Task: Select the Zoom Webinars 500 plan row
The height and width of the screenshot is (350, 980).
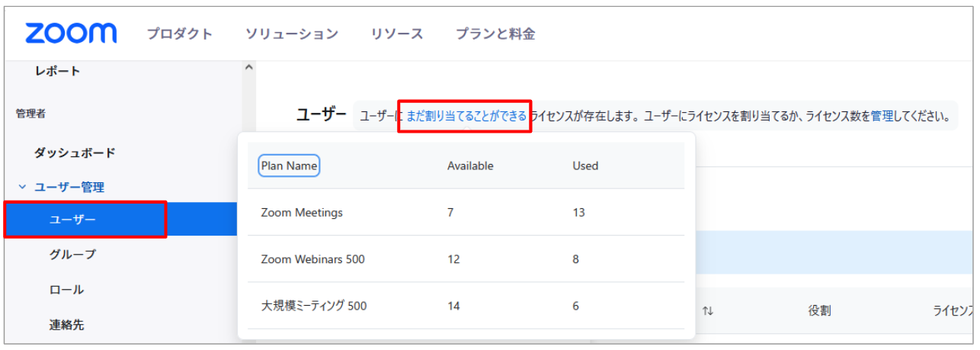Action: [466, 259]
